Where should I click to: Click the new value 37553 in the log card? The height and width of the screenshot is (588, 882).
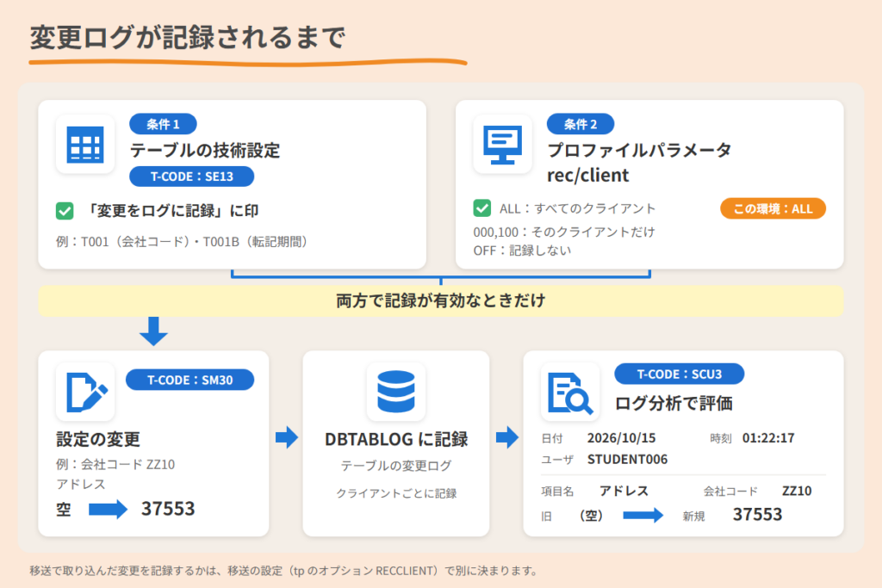757,514
